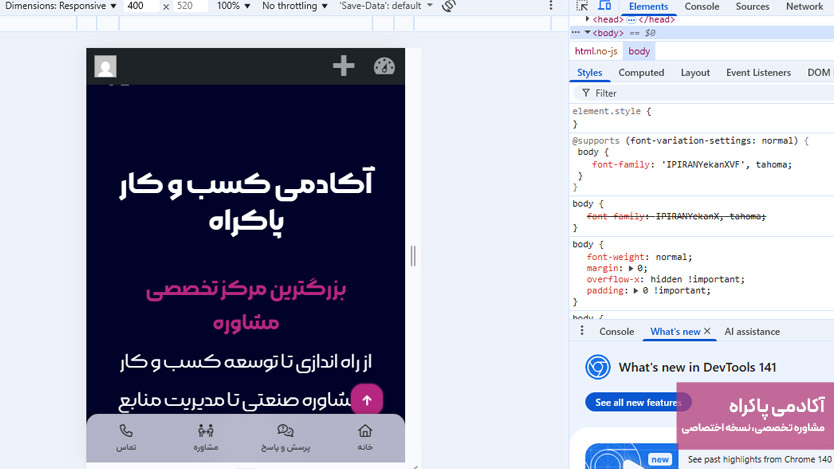This screenshot has height=469, width=834.
Task: Click the new-badge video thumbnail
Action: point(631,456)
